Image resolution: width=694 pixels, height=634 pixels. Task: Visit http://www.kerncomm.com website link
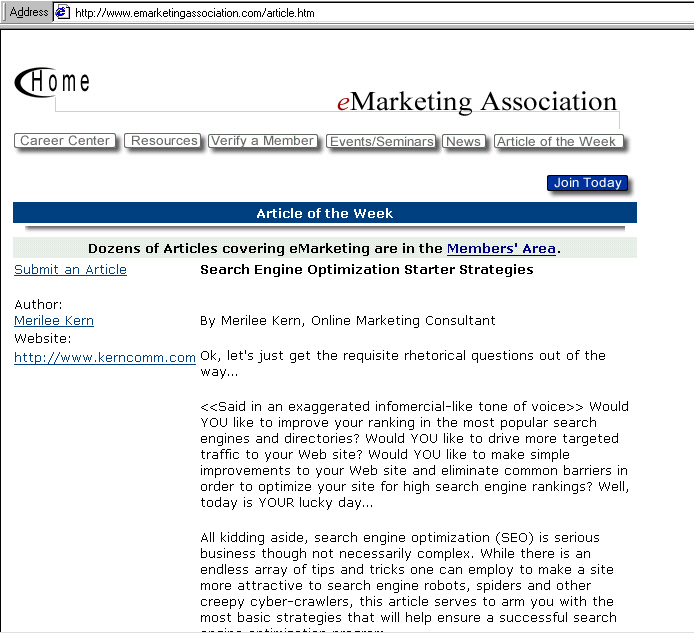pyautogui.click(x=105, y=357)
